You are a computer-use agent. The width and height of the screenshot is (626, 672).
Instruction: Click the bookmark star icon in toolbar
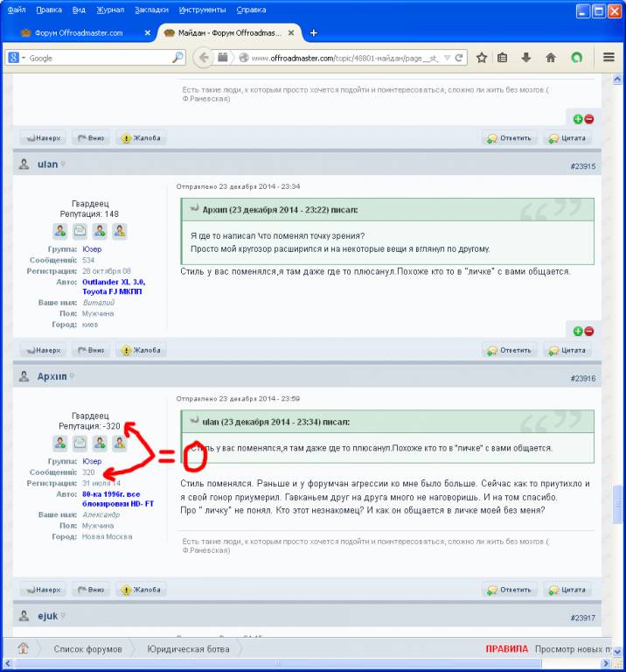click(482, 58)
